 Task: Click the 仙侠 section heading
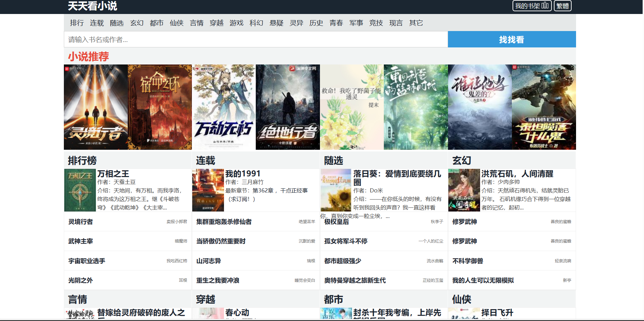tap(462, 299)
